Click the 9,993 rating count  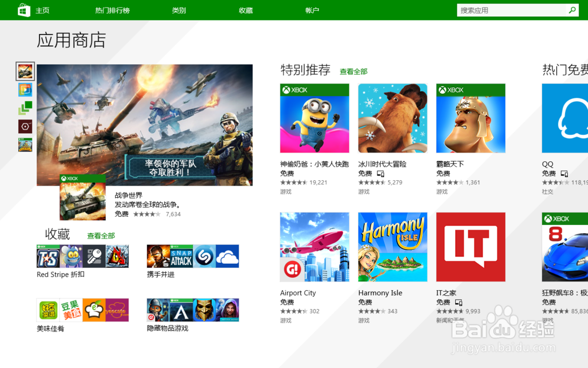[x=473, y=311]
